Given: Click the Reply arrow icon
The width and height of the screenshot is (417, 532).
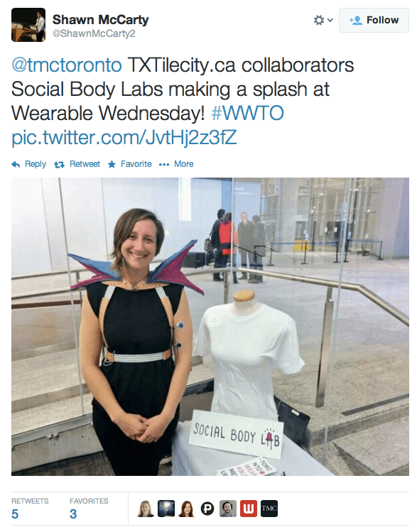Looking at the screenshot, I should pos(16,165).
